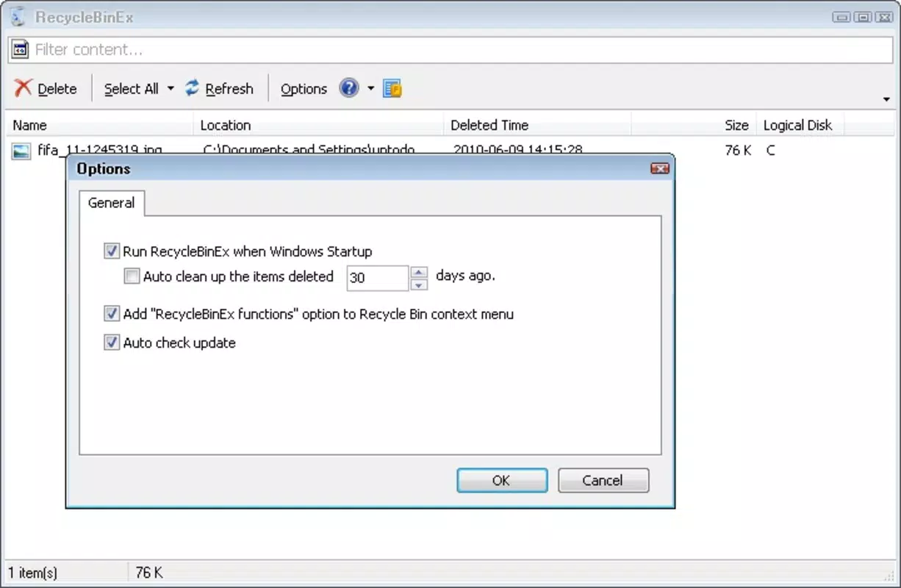901x588 pixels.
Task: Toggle the Recycle Bin context menu option checkbox
Action: tap(112, 315)
